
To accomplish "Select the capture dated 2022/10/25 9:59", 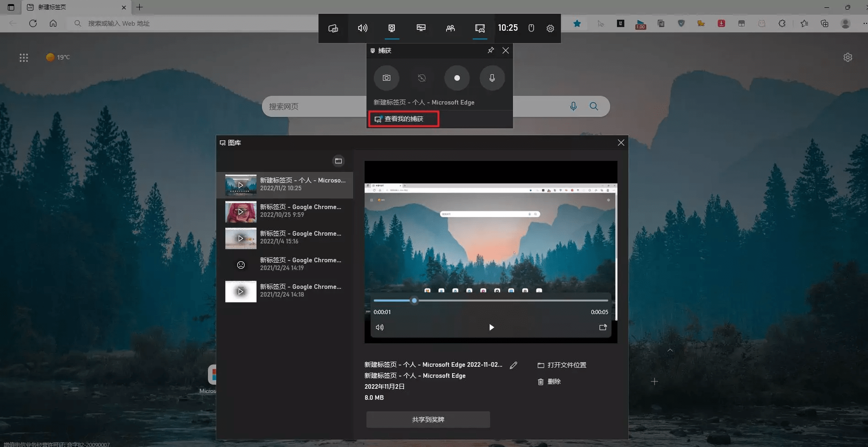I will pos(284,211).
